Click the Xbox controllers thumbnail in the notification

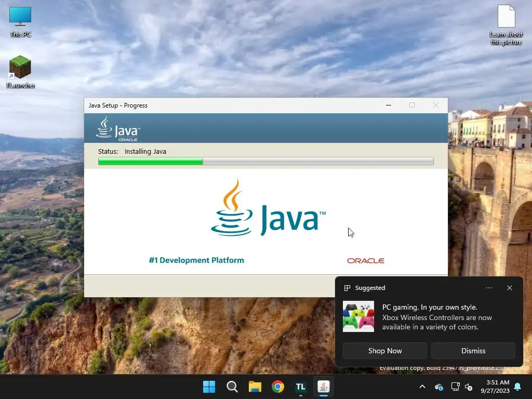coord(358,316)
